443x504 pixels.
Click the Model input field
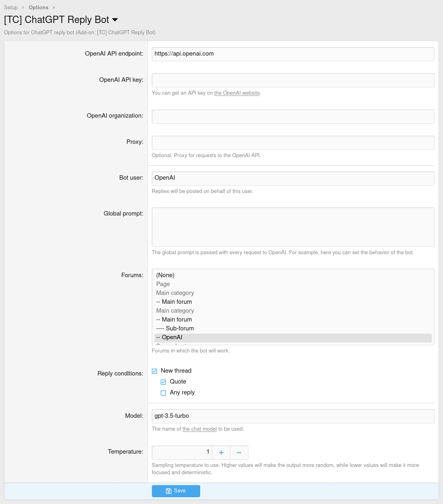point(293,416)
